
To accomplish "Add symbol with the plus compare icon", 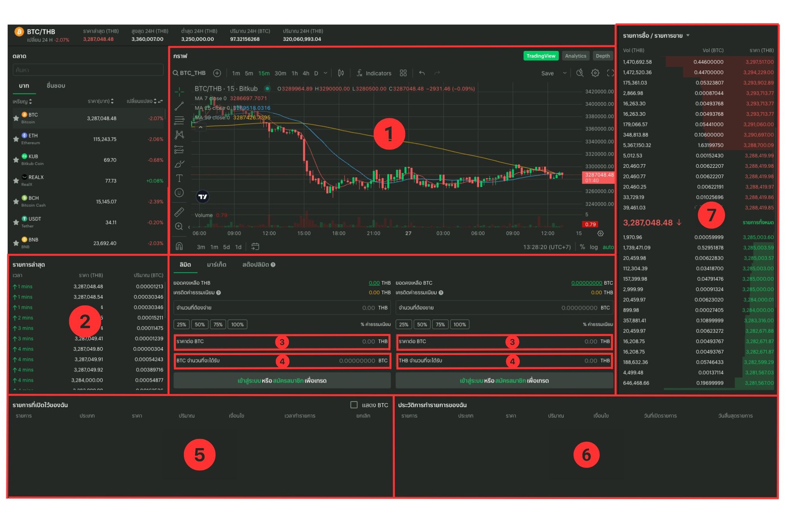I will (x=217, y=73).
